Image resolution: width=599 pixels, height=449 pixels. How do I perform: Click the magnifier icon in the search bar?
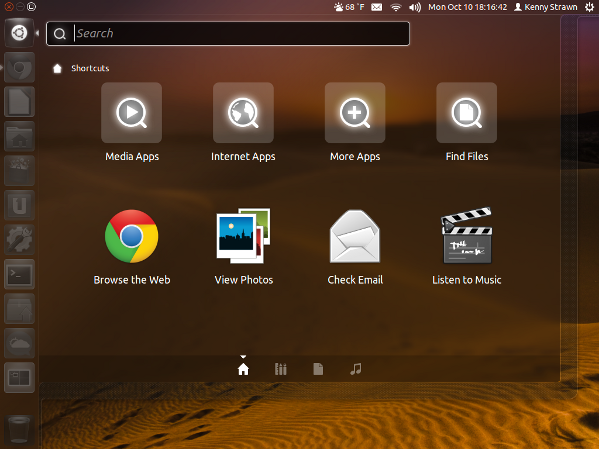59,34
